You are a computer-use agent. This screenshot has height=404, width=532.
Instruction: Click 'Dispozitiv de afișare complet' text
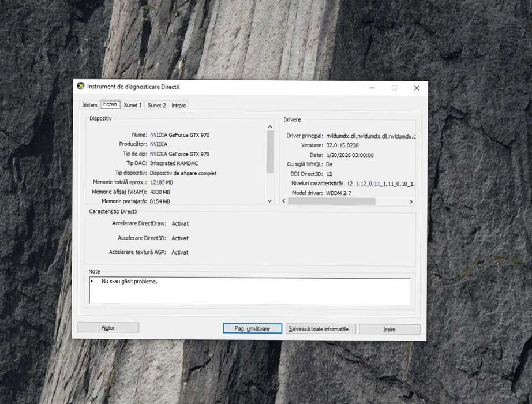click(x=183, y=173)
